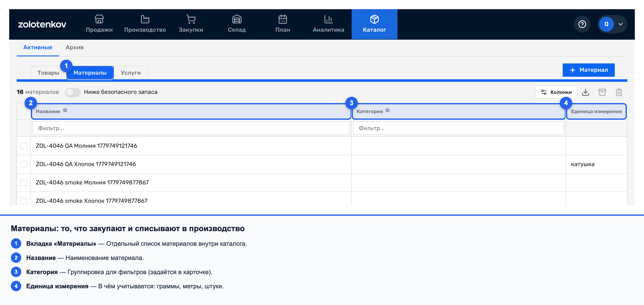The image size is (644, 305).
Task: Sort by Категория column header
Action: (x=459, y=111)
